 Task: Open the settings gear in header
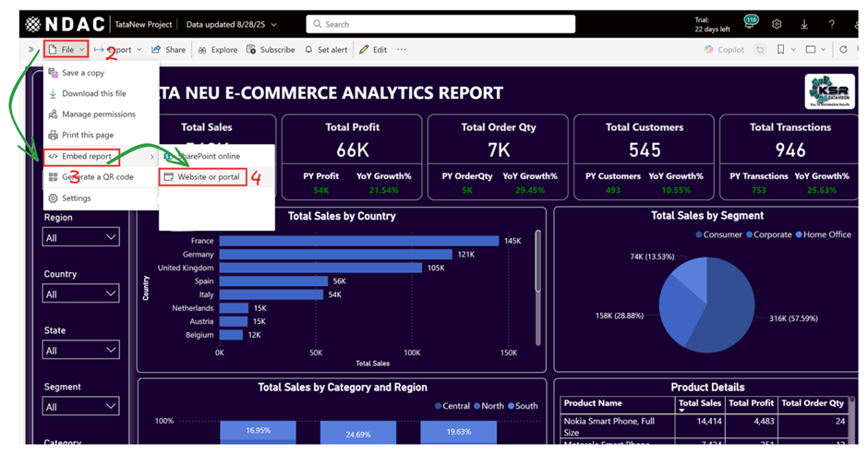(x=777, y=24)
